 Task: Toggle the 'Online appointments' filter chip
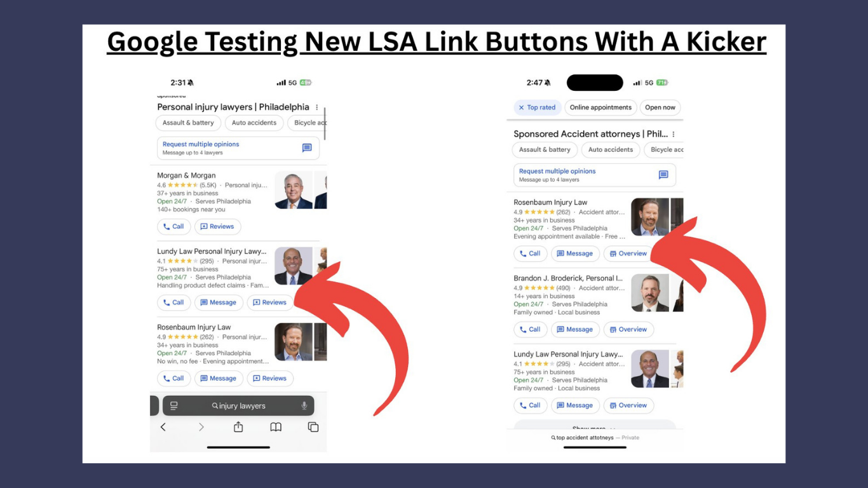(x=600, y=107)
